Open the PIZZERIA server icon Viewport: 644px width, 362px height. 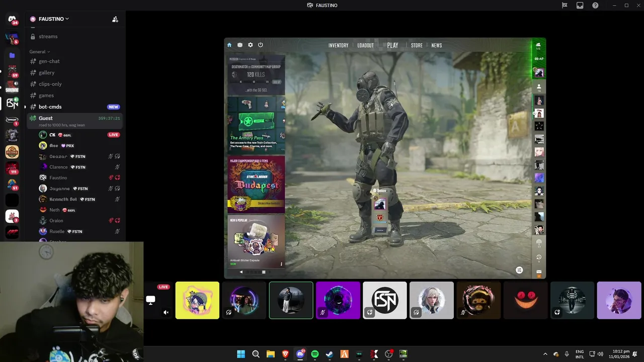(x=12, y=152)
